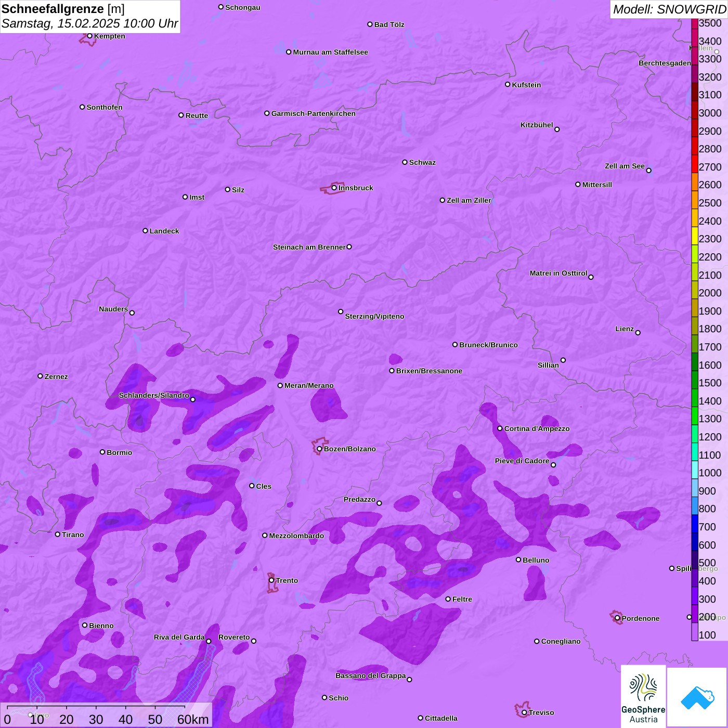Image resolution: width=728 pixels, height=728 pixels.
Task: Click the Tirano marker dot
Action: 58,535
